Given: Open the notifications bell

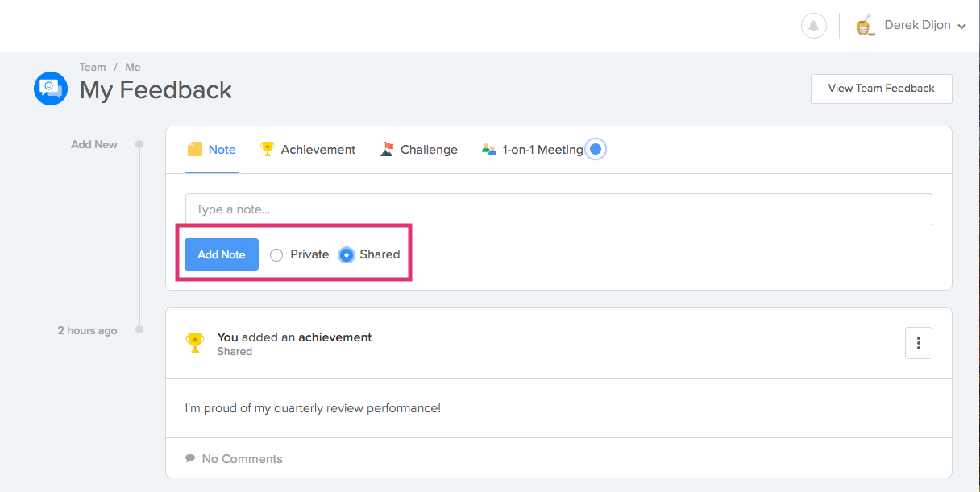Looking at the screenshot, I should tap(813, 26).
